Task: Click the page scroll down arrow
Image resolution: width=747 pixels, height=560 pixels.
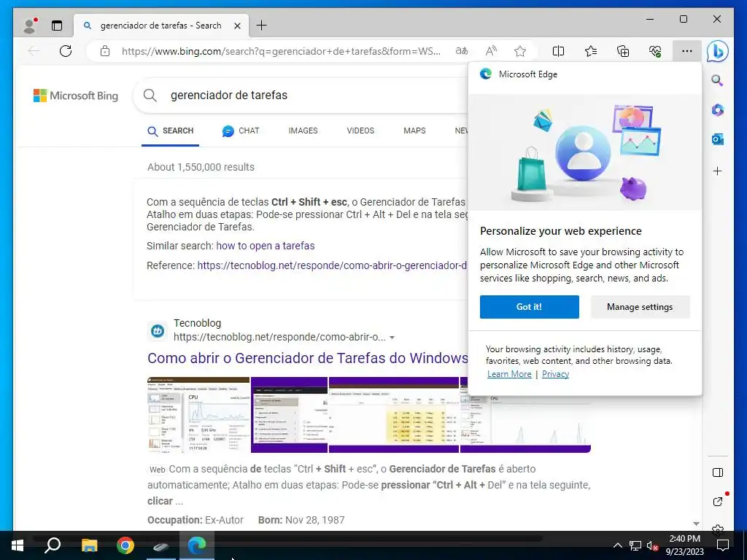Action: coord(696,524)
